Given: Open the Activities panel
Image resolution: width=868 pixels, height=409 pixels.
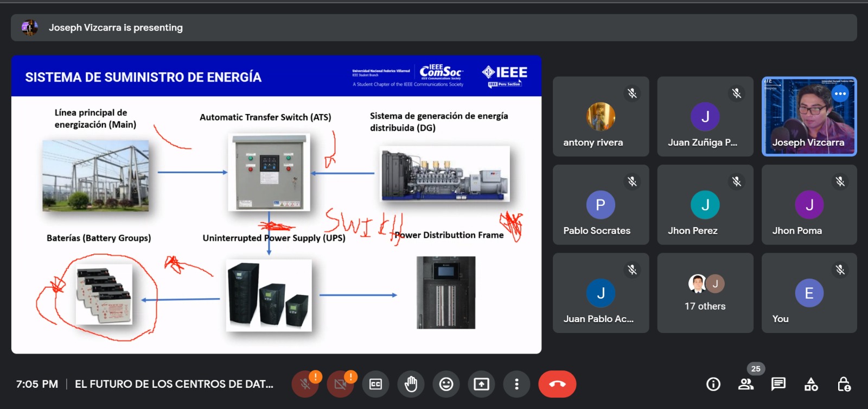Looking at the screenshot, I should click(x=811, y=385).
